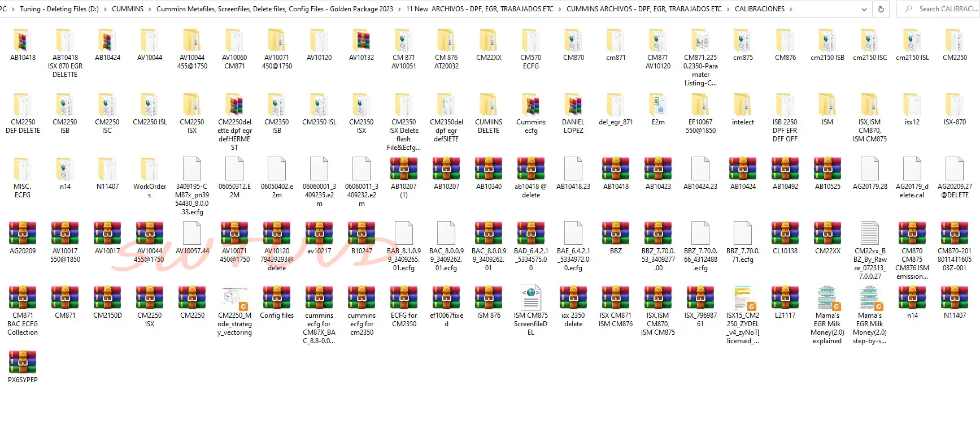
Task: Jump to Cummins Metafiles Golden Package 2023 breadcrumb
Action: coord(275,9)
